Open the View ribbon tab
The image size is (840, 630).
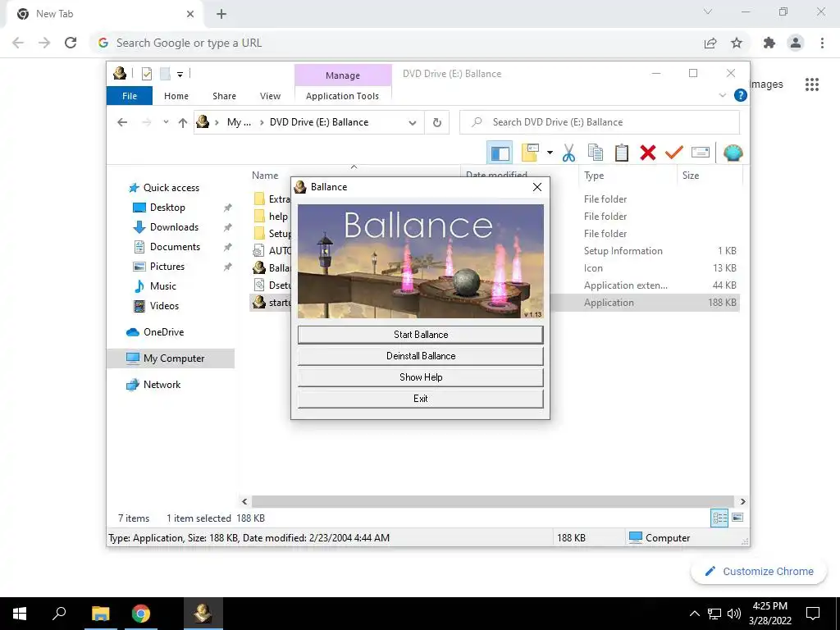coord(270,96)
